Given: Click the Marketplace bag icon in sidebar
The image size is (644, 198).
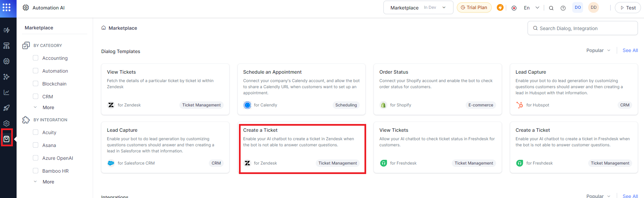Looking at the screenshot, I should click(x=6, y=139).
